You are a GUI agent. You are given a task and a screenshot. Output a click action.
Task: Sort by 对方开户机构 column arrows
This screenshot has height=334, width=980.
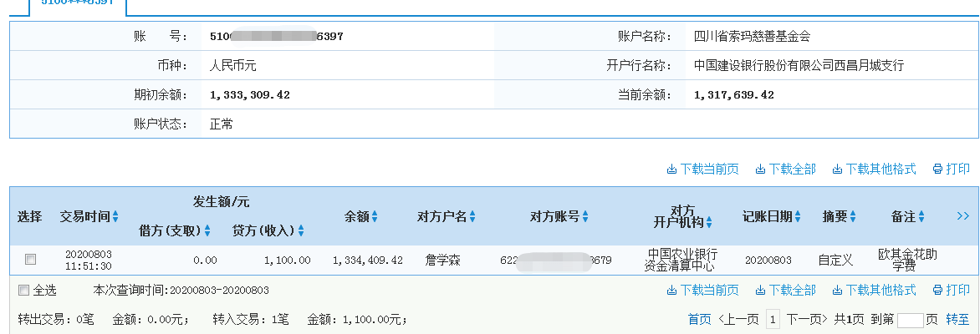pyautogui.click(x=709, y=222)
